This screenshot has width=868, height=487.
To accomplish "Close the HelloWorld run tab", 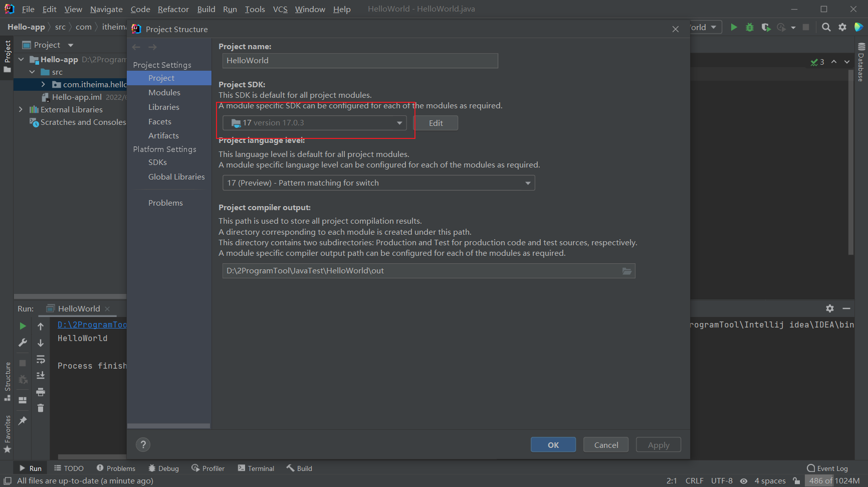I will click(x=107, y=309).
